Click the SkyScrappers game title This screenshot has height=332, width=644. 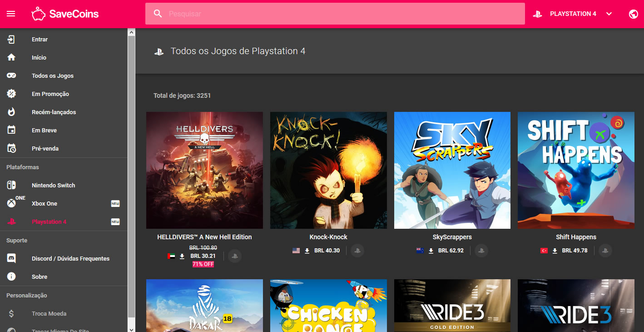(x=452, y=237)
